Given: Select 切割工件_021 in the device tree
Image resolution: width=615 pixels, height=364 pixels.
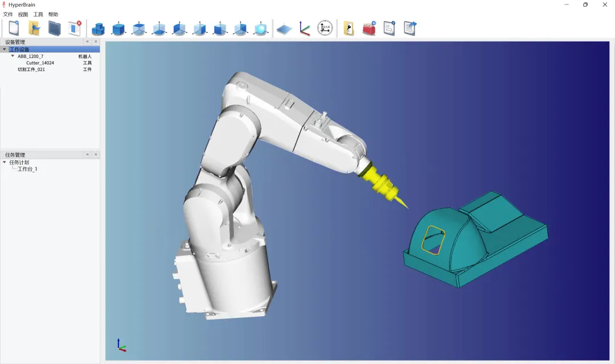Looking at the screenshot, I should [x=31, y=69].
